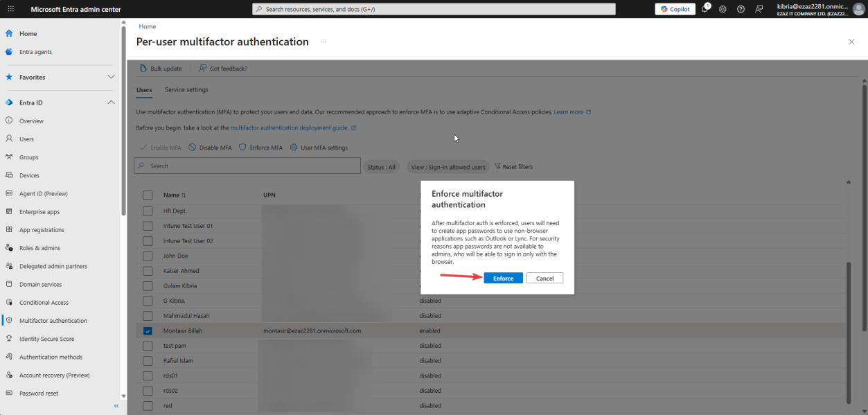Tick the Intune Test User 01 checkbox
The width and height of the screenshot is (868, 415).
point(148,226)
